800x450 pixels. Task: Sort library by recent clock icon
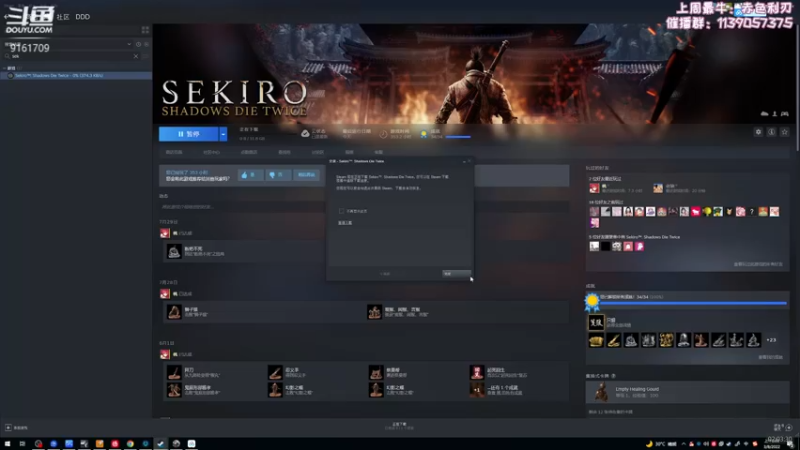point(138,44)
